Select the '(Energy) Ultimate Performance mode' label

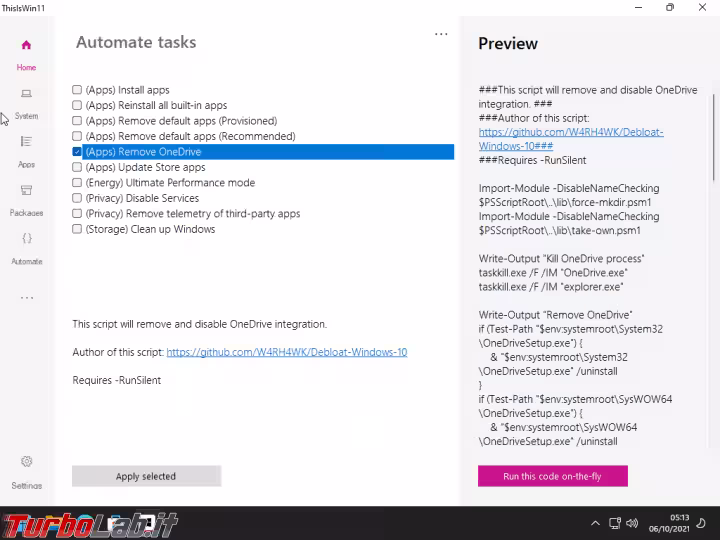pyautogui.click(x=170, y=183)
